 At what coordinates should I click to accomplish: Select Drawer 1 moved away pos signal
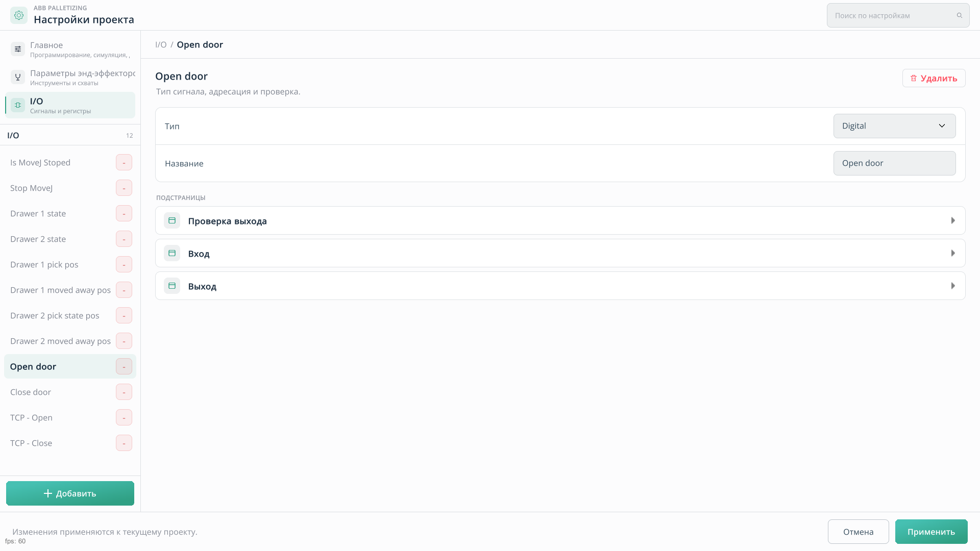pos(70,290)
